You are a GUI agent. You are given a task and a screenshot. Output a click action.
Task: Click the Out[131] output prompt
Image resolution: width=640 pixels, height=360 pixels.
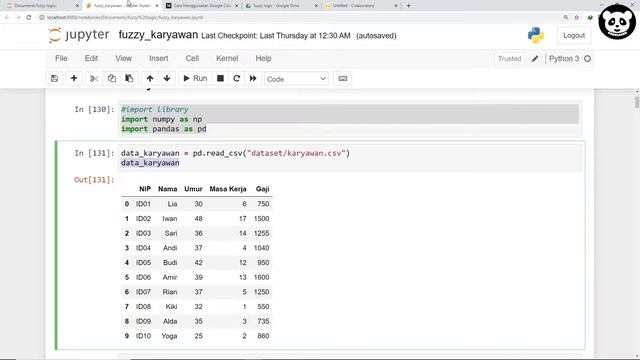click(94, 180)
